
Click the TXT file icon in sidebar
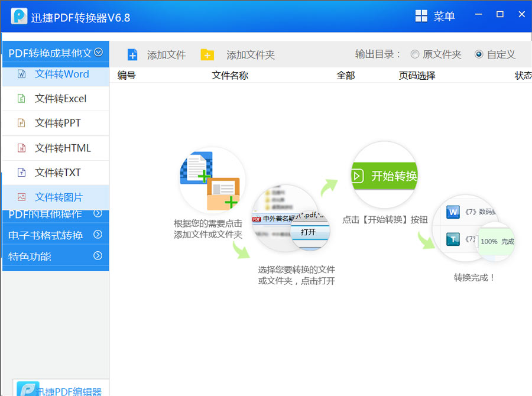click(x=22, y=173)
